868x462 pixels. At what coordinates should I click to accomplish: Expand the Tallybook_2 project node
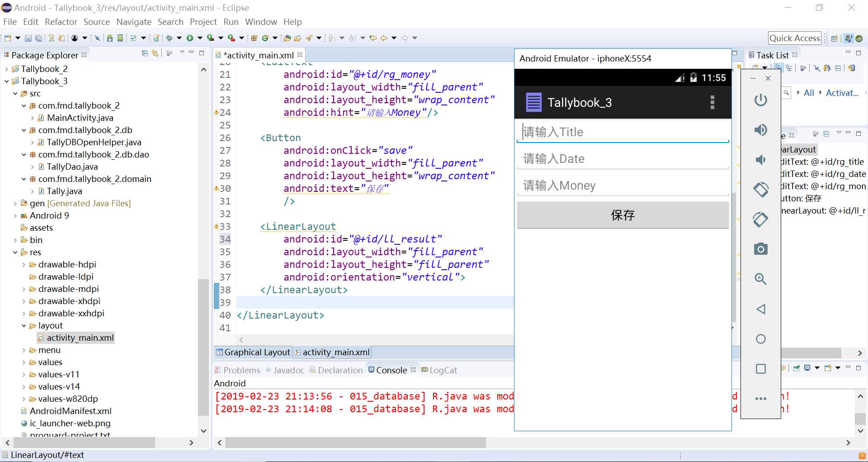pyautogui.click(x=6, y=69)
